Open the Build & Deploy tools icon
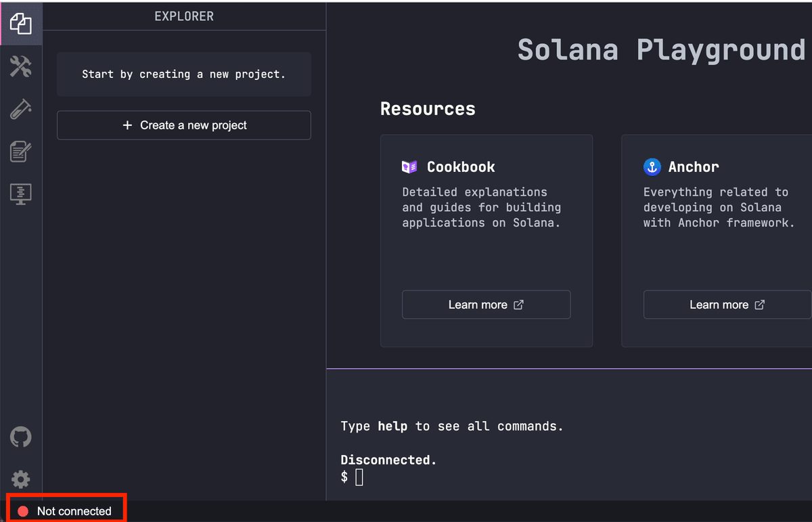812x522 pixels. point(21,66)
